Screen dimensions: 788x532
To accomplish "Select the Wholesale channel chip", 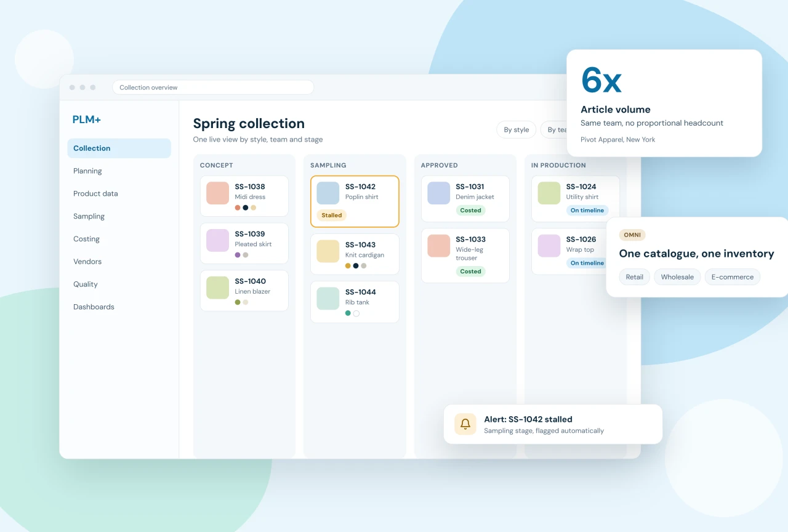I will [x=677, y=277].
